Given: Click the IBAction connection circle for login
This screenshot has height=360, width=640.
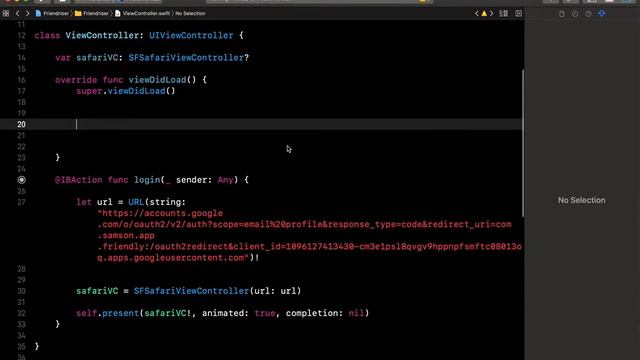Looking at the screenshot, I should tap(22, 180).
